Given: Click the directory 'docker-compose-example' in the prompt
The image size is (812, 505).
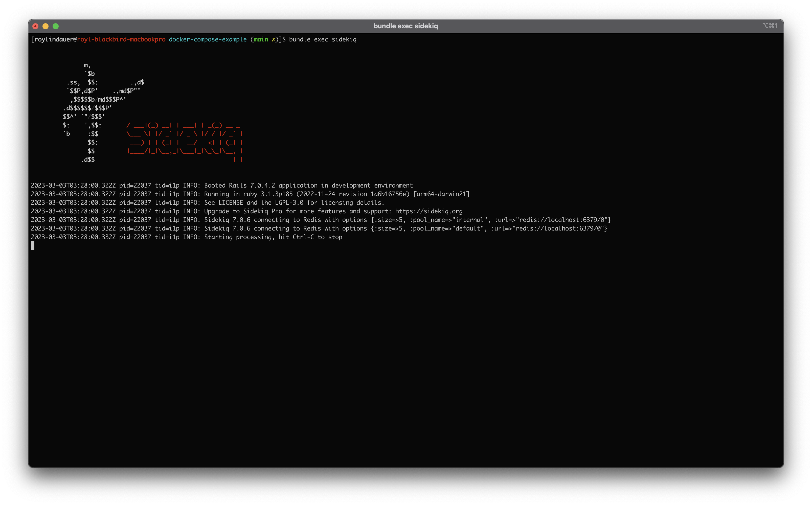Looking at the screenshot, I should click(x=208, y=39).
